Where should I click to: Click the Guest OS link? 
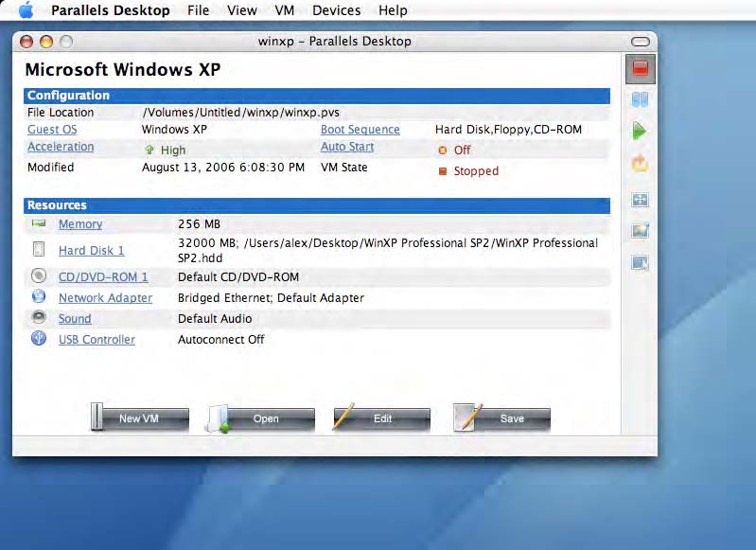[52, 130]
